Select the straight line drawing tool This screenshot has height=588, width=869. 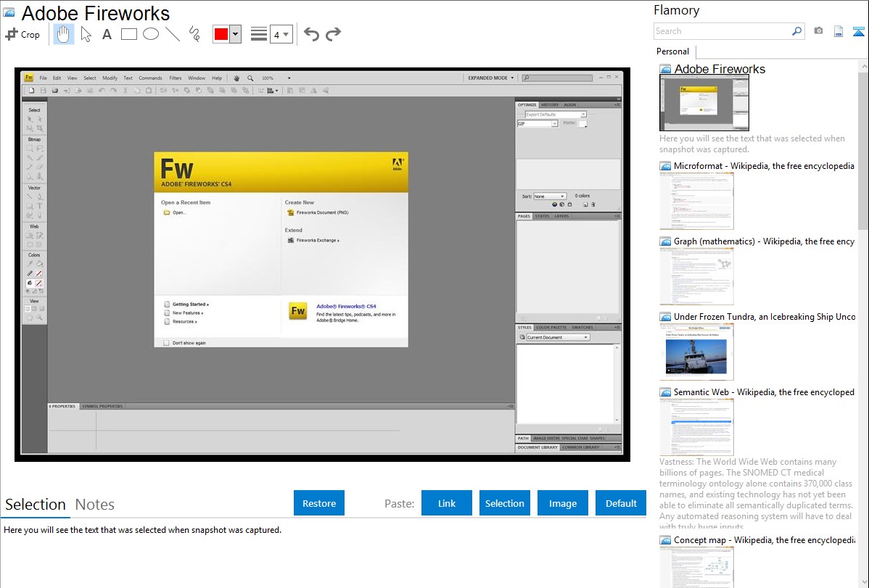point(173,34)
